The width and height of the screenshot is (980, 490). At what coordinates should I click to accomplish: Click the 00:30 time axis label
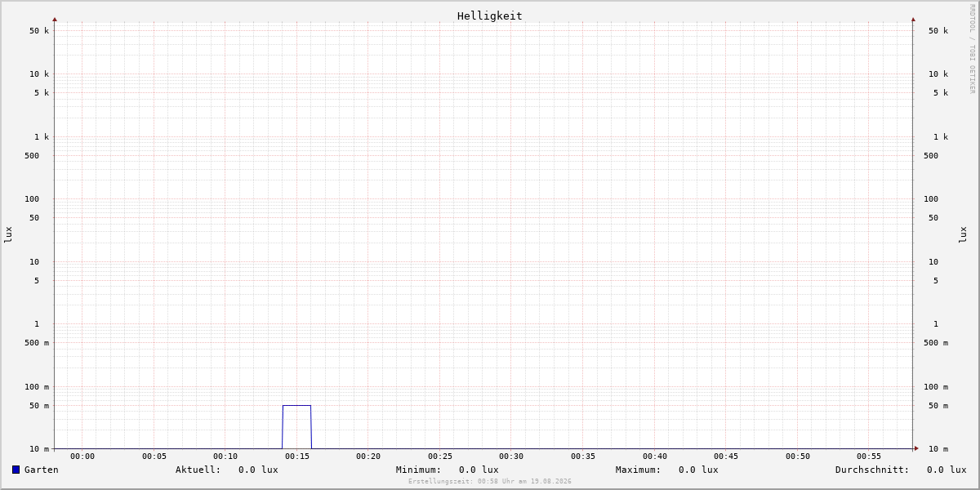tap(511, 457)
